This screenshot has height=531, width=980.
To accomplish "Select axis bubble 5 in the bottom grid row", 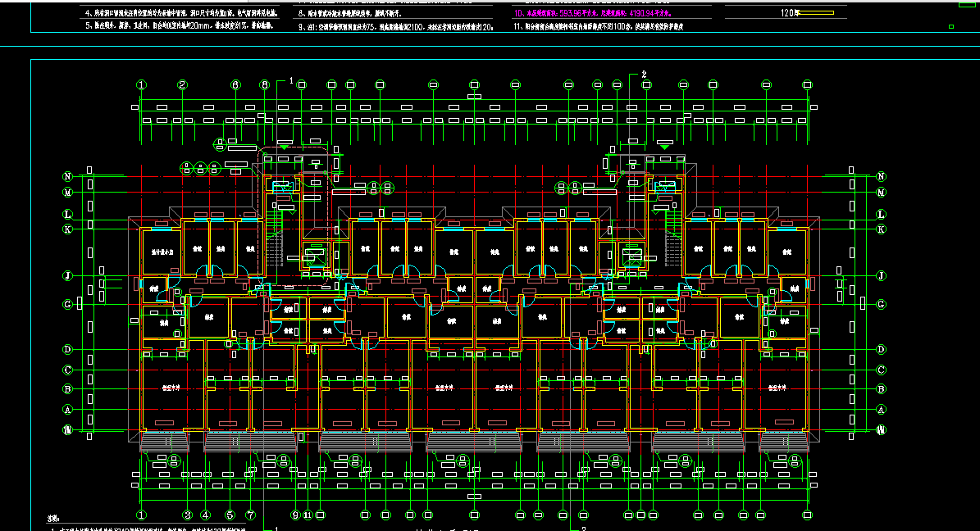I will click(230, 515).
